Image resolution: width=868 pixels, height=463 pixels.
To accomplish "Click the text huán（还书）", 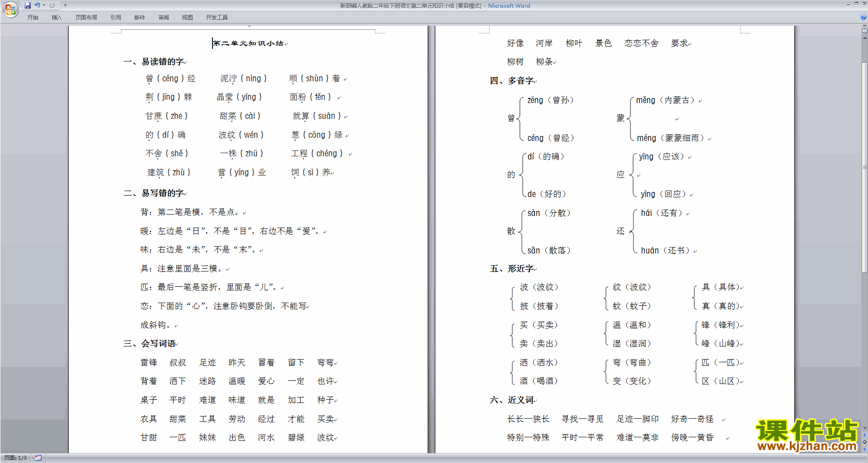I will pyautogui.click(x=665, y=251).
